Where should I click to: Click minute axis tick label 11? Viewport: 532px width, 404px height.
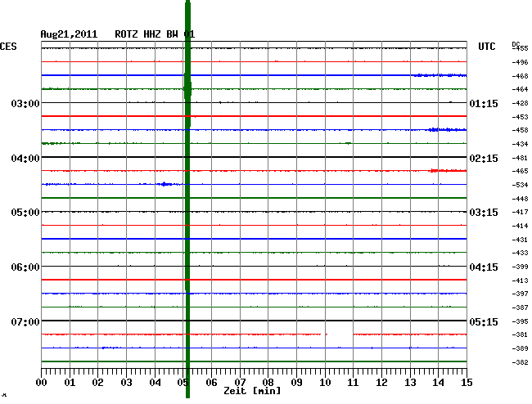353,383
